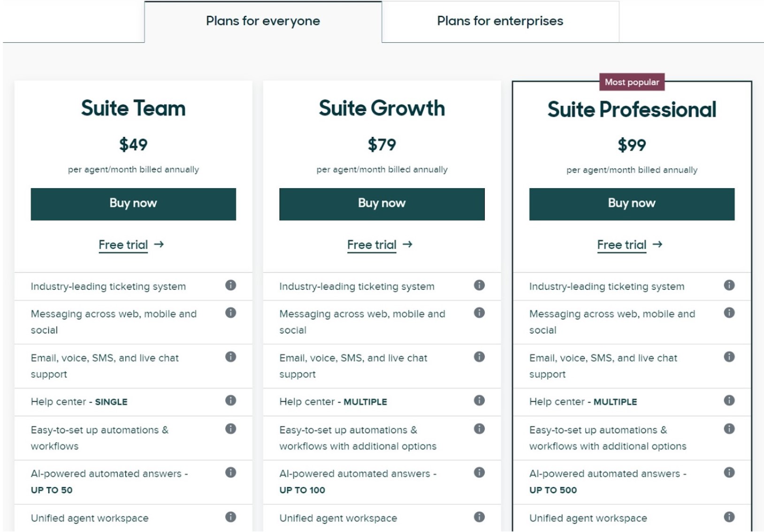The width and height of the screenshot is (764, 532).
Task: Click info icon for Suite Team AI answers UP TO 50
Action: pos(230,472)
